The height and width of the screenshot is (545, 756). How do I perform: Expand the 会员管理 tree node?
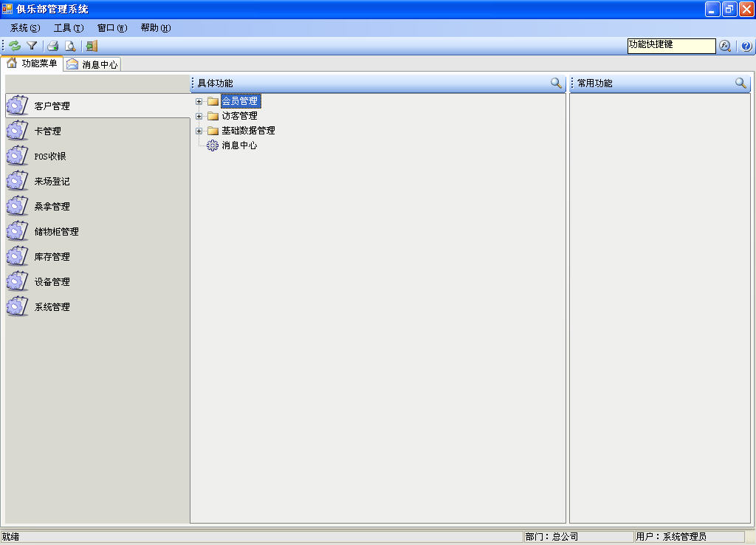[x=199, y=101]
